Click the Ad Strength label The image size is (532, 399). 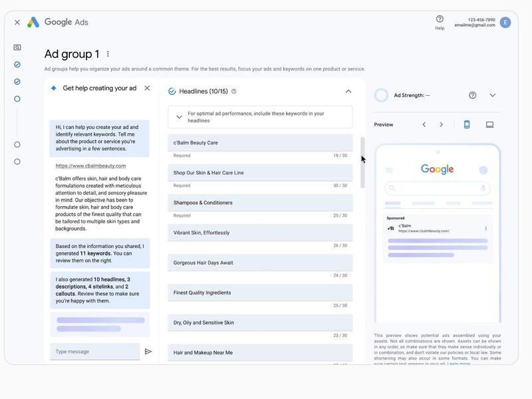(412, 95)
